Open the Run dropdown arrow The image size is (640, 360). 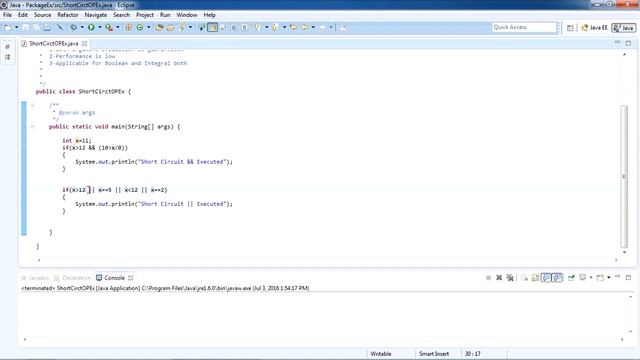[100, 27]
